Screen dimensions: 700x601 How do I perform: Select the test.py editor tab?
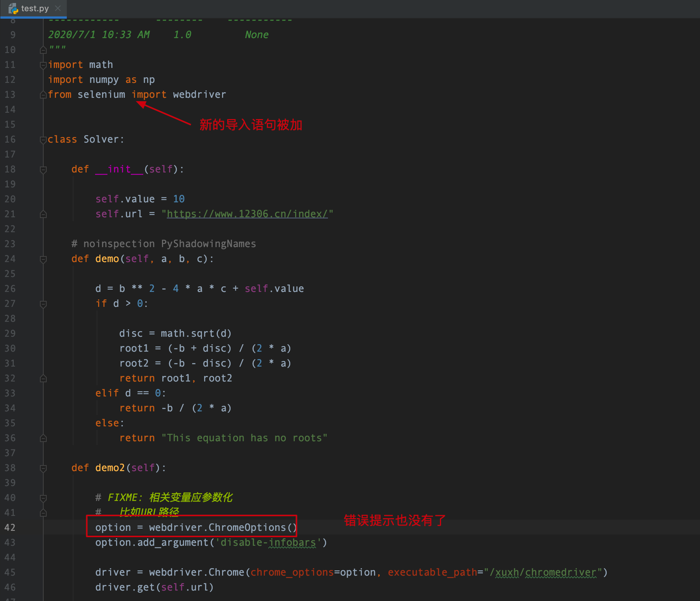[34, 8]
